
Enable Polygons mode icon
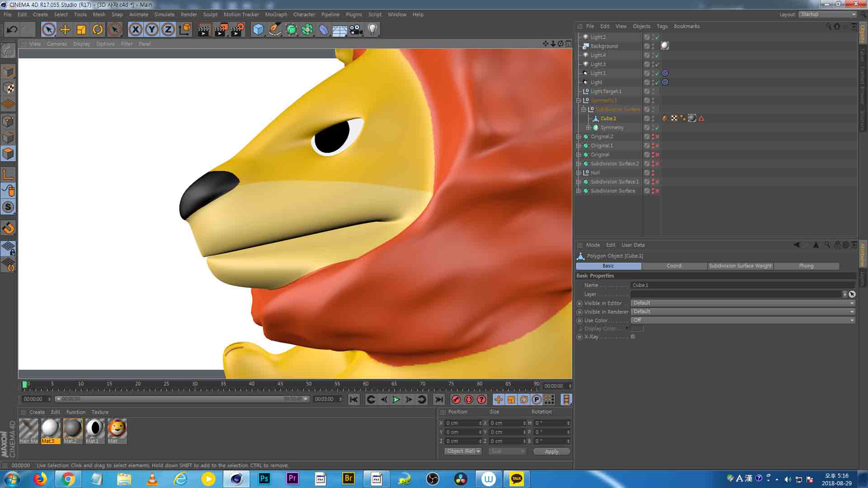8,154
